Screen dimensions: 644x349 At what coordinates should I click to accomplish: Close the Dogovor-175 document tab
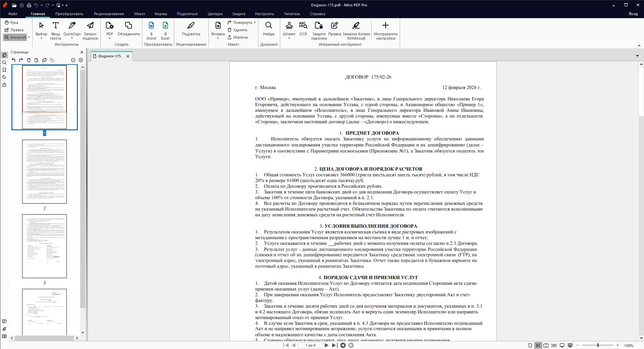point(128,56)
